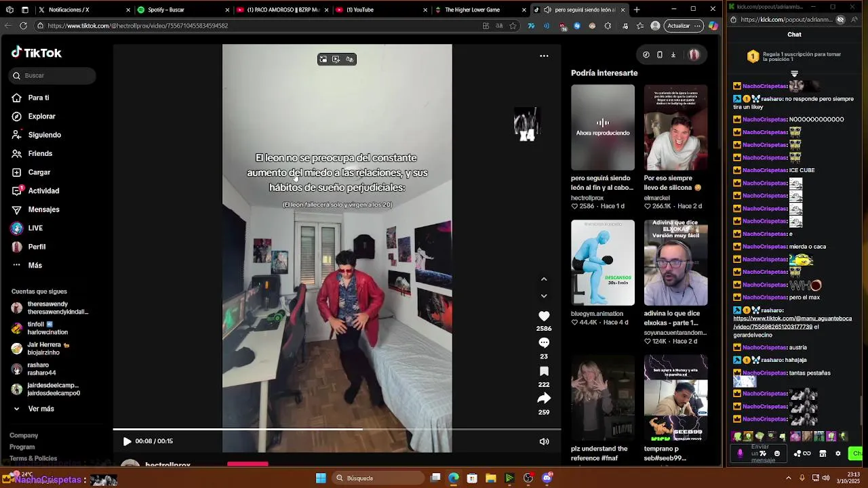Open the manu_aguanteboca TikTok link in chat

[x=792, y=323]
